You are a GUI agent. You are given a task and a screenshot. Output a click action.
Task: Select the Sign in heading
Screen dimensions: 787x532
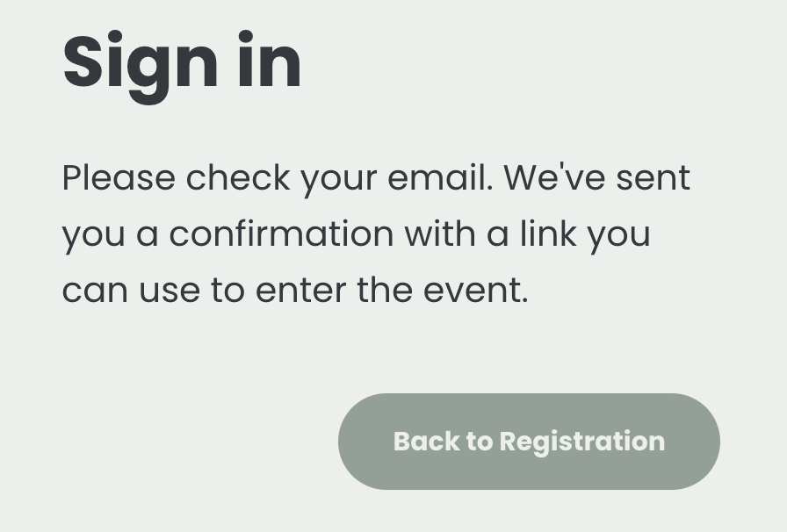tap(182, 66)
